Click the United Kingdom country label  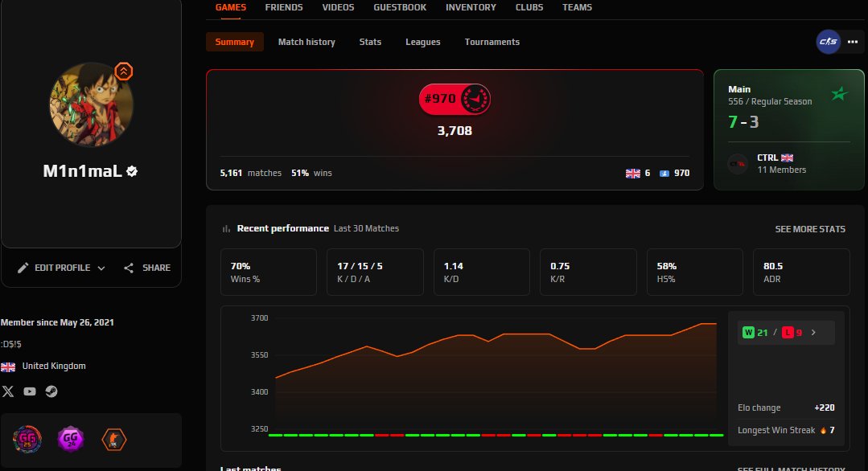pyautogui.click(x=54, y=366)
